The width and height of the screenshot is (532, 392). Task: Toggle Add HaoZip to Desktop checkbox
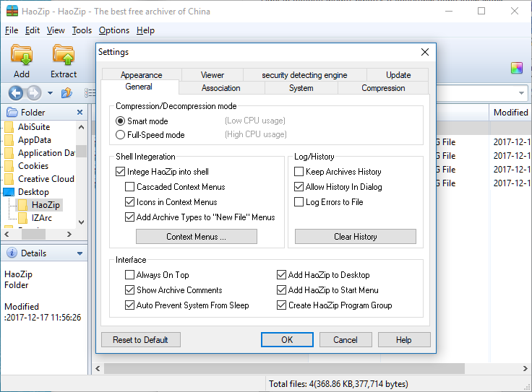[281, 275]
